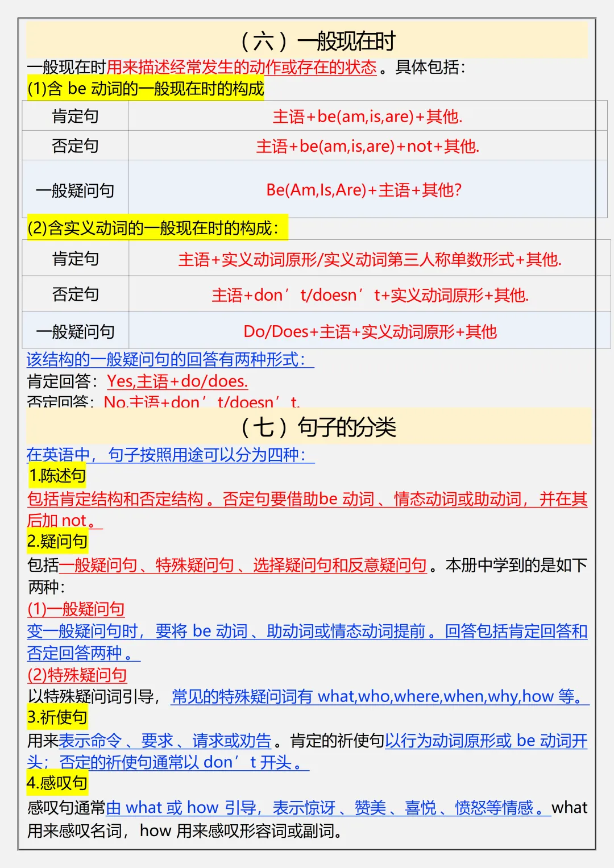Click red sentence starting 包括肯定结构和否定结构
Screen dimensions: 614x868
[x=307, y=499]
